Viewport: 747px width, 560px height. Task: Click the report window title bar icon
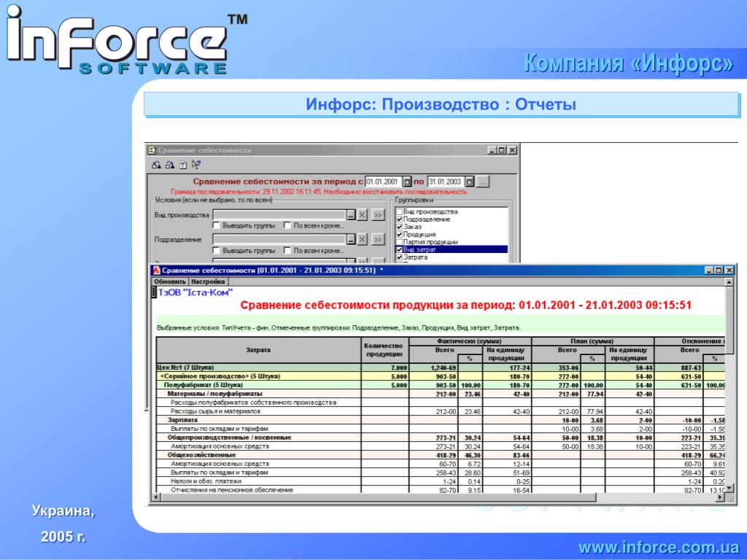click(x=156, y=270)
